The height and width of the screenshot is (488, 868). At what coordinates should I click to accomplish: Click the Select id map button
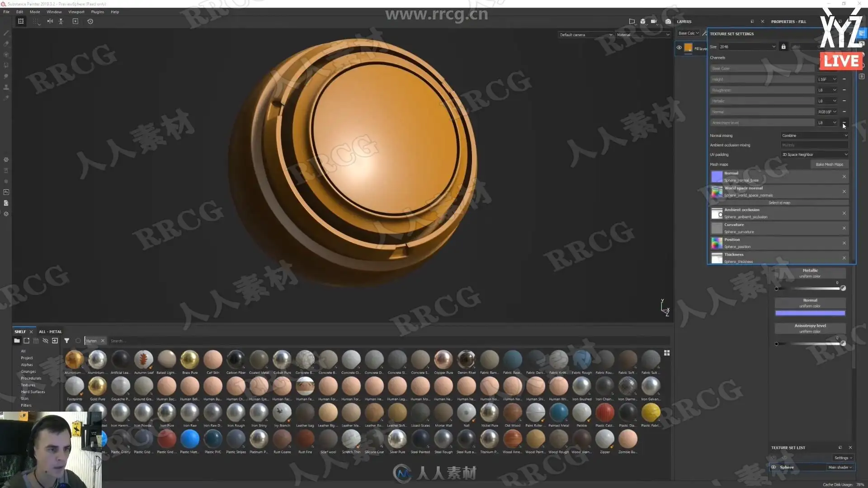pos(779,203)
